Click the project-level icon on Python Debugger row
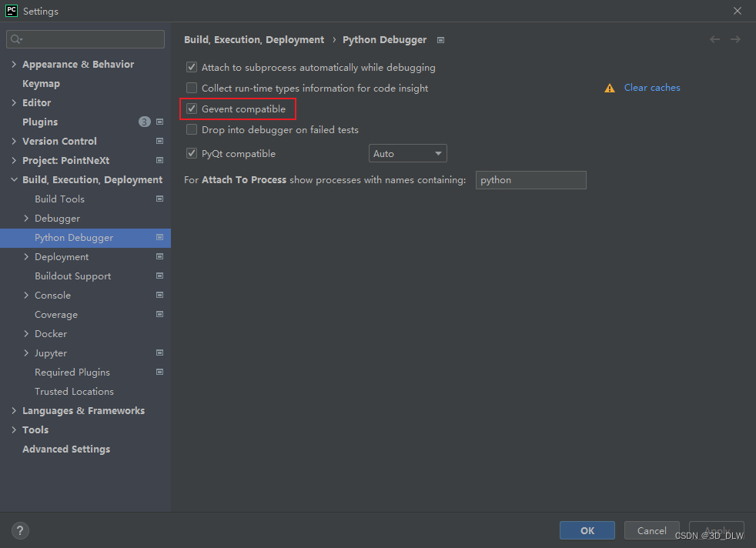 [159, 238]
